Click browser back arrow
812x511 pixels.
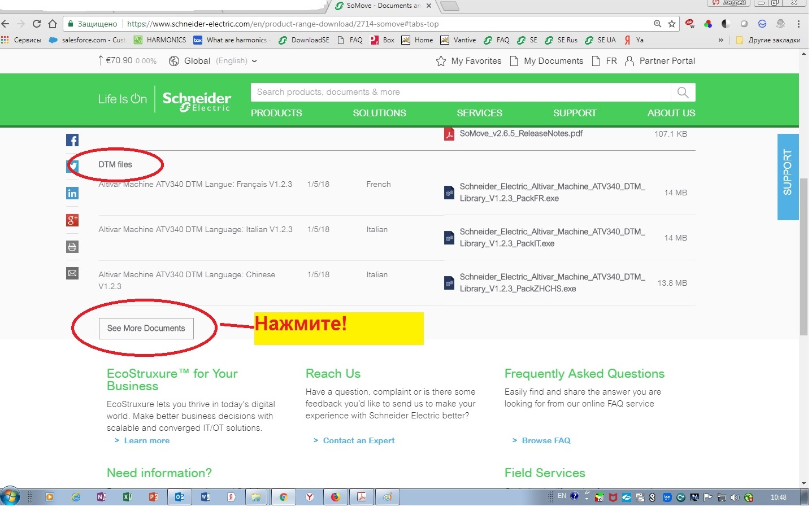coord(6,24)
